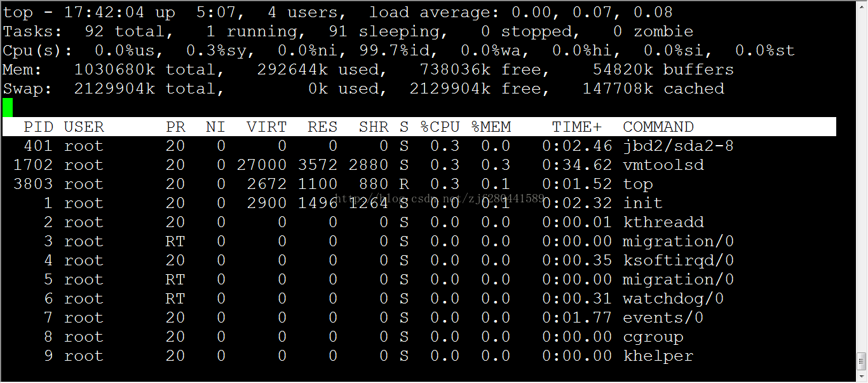Click the watchdog/0 command name
The width and height of the screenshot is (868, 383).
pyautogui.click(x=674, y=298)
